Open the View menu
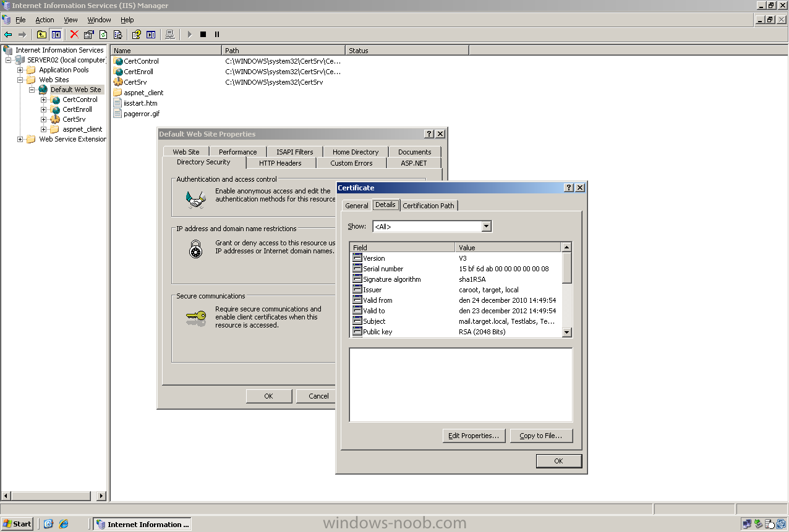Image resolution: width=789 pixels, height=532 pixels. (70, 20)
